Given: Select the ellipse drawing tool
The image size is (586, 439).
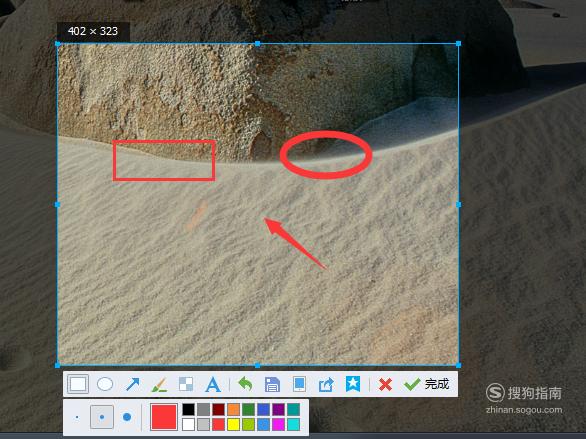Looking at the screenshot, I should tap(105, 384).
